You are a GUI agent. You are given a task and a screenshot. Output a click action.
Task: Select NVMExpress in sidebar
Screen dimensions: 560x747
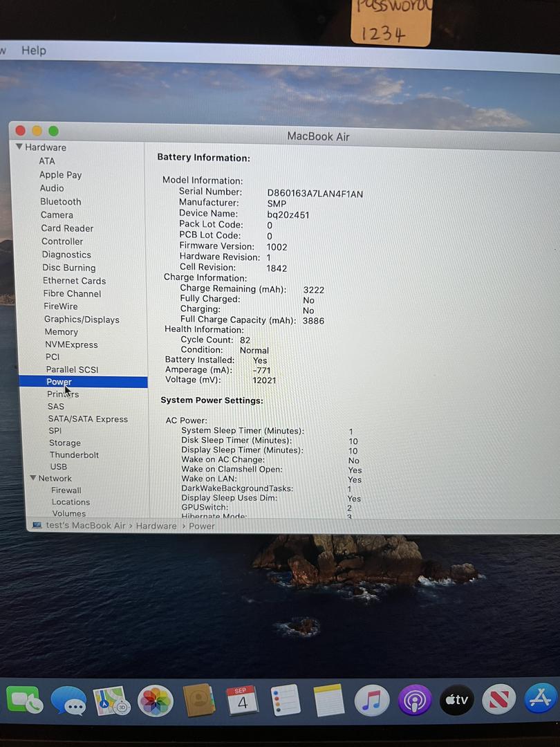coord(71,344)
